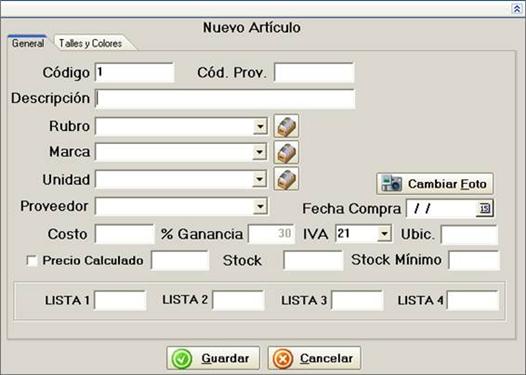Focus the Descripción text field
Viewport: 526px width, 375px height.
tap(225, 99)
